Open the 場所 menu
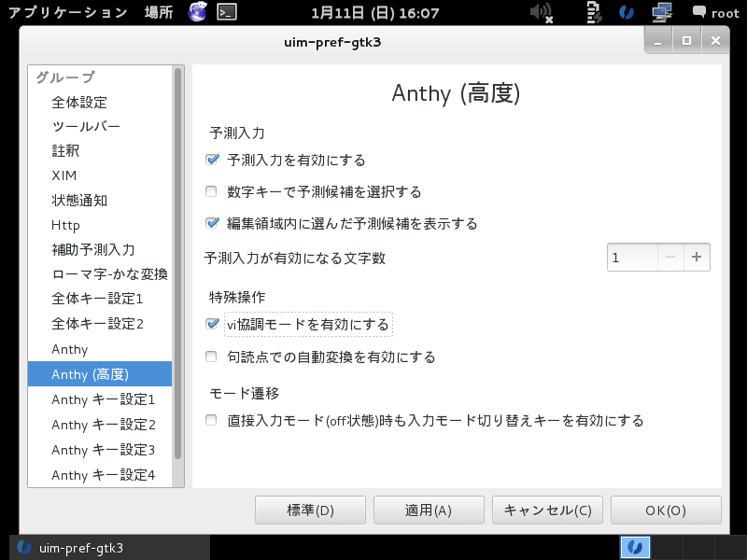Viewport: 747px width, 560px height. pyautogui.click(x=159, y=12)
